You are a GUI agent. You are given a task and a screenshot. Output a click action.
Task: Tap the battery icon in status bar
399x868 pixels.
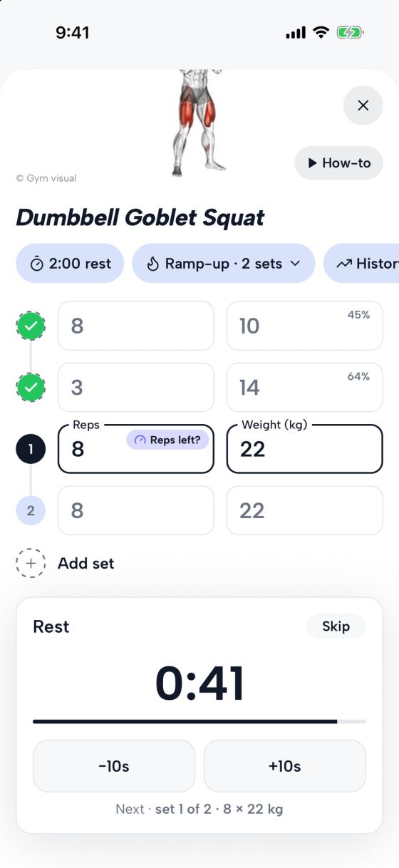point(350,33)
